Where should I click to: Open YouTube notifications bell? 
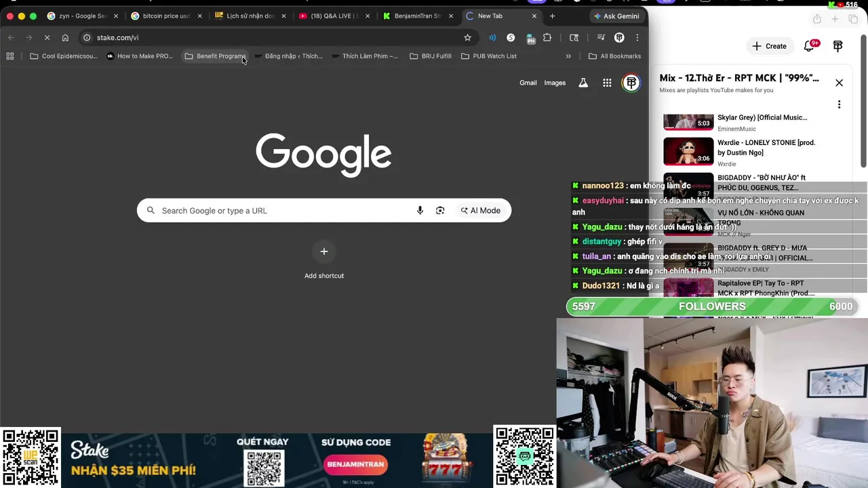[x=809, y=46]
